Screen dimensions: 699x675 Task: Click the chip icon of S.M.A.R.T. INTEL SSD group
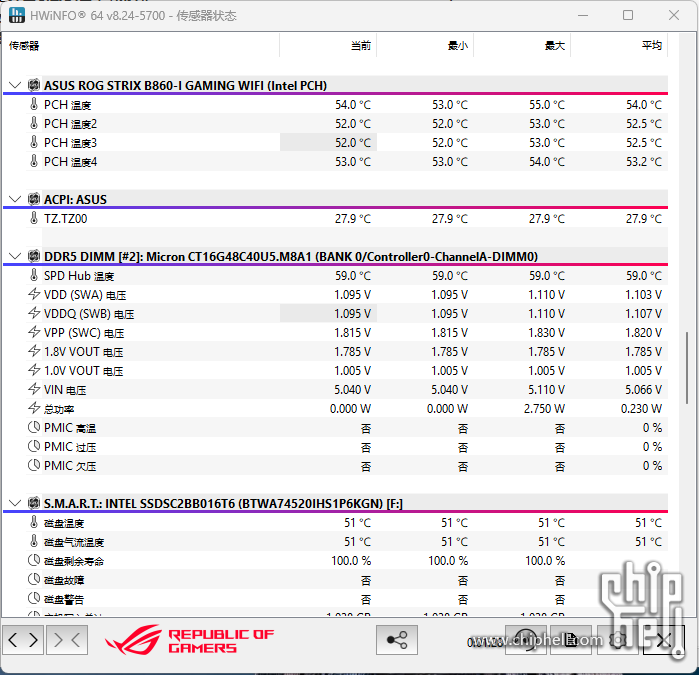[34, 503]
